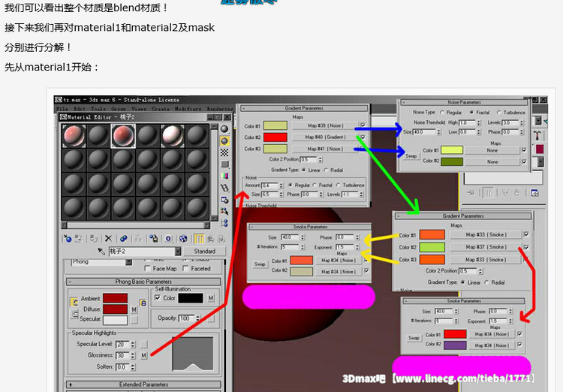Click the Map #40 (Gradient) button

click(325, 137)
